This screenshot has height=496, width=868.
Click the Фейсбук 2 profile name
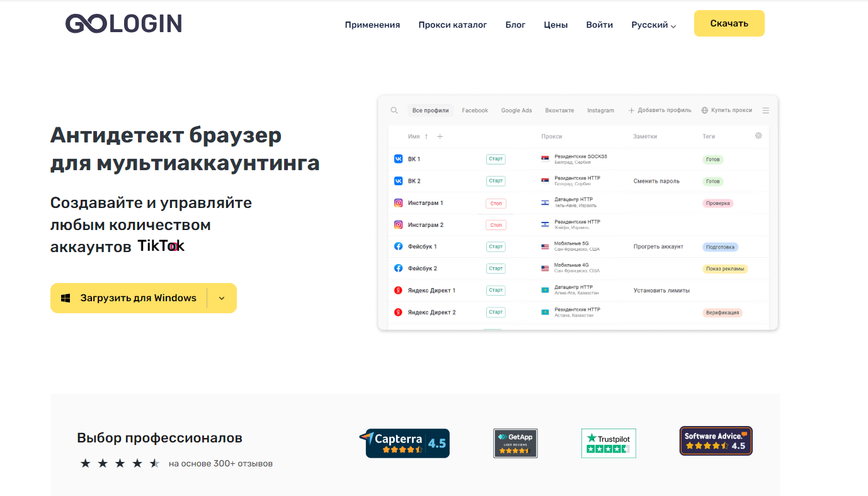click(x=422, y=268)
